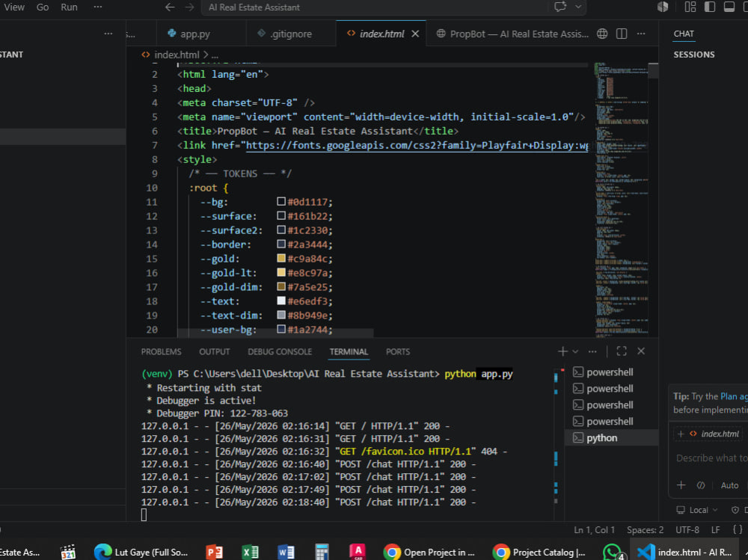The height and width of the screenshot is (560, 748).
Task: Open color picker for --text #e6edf3
Action: [x=281, y=301]
